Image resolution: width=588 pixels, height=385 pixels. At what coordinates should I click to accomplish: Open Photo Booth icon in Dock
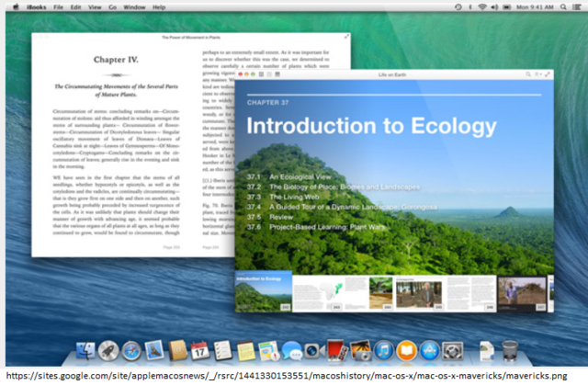tap(337, 350)
